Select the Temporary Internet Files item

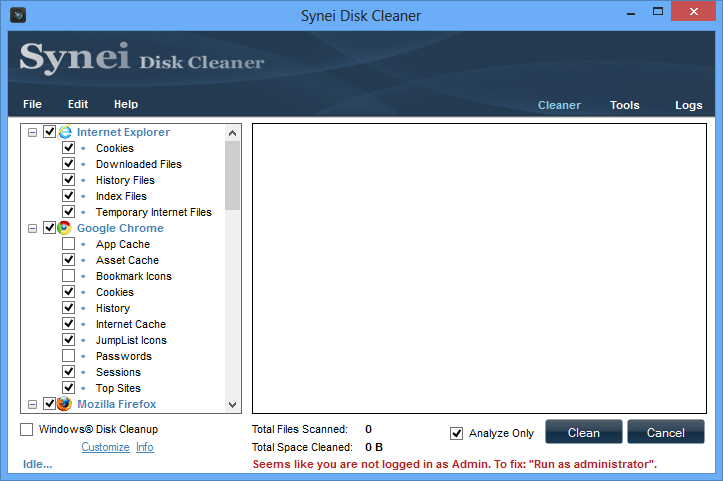click(154, 212)
